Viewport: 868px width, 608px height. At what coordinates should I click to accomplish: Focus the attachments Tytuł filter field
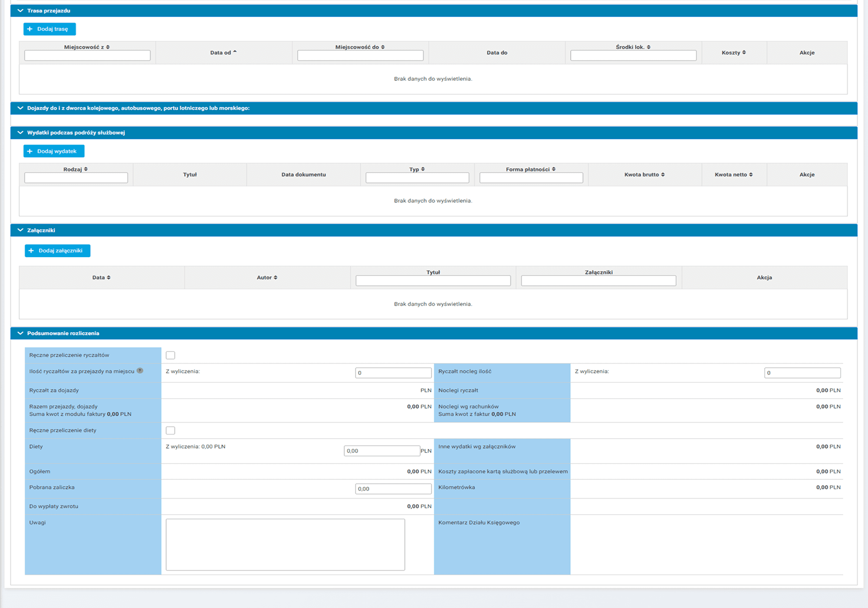[x=433, y=281]
